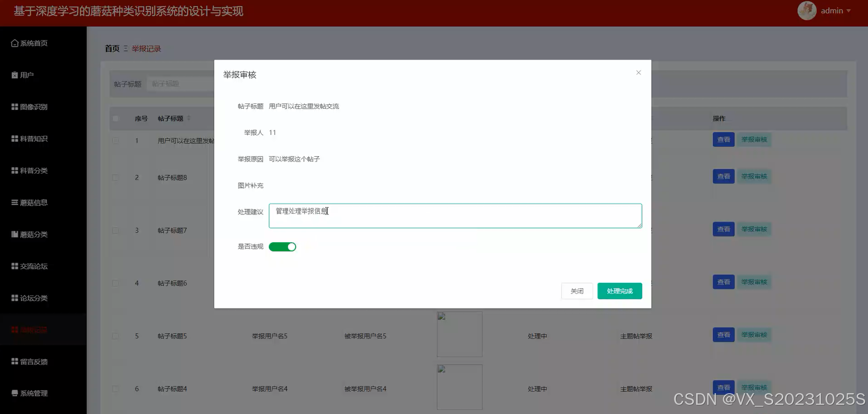This screenshot has width=868, height=414.
Task: Click 首页 breadcrumb link
Action: (x=112, y=49)
